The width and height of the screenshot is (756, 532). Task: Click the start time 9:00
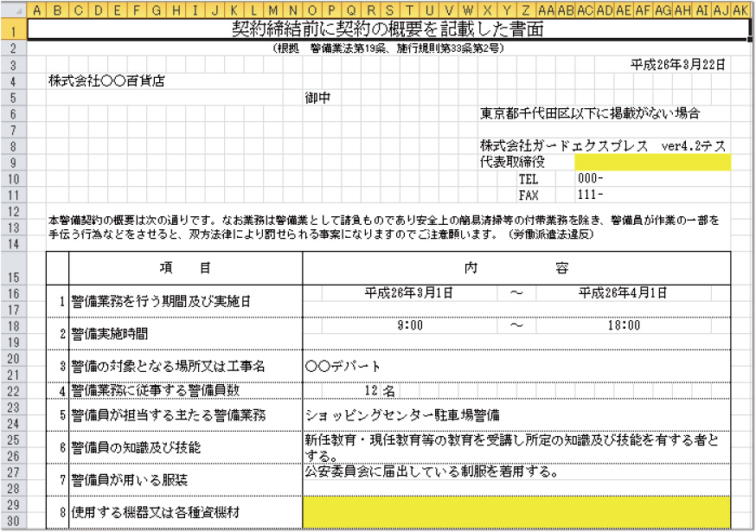point(410,325)
